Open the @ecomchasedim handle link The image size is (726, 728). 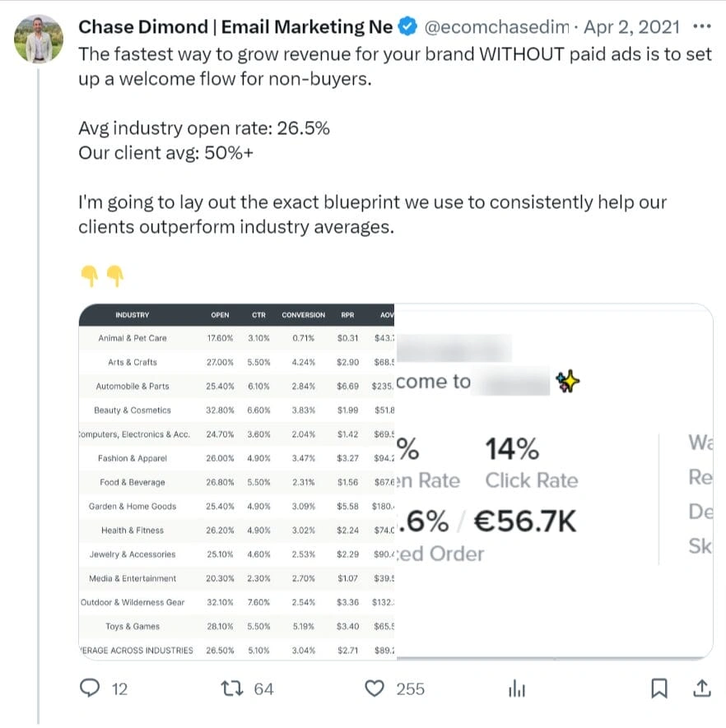tap(496, 27)
